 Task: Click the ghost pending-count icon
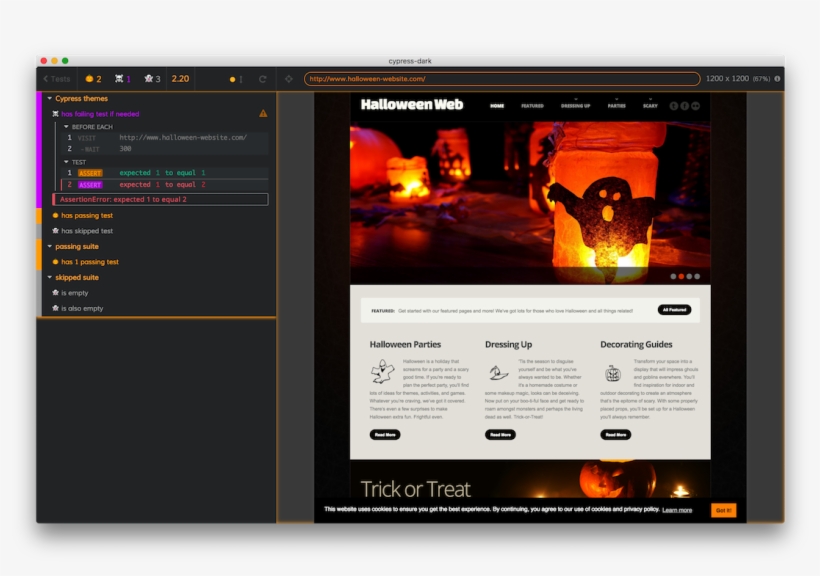pos(149,79)
